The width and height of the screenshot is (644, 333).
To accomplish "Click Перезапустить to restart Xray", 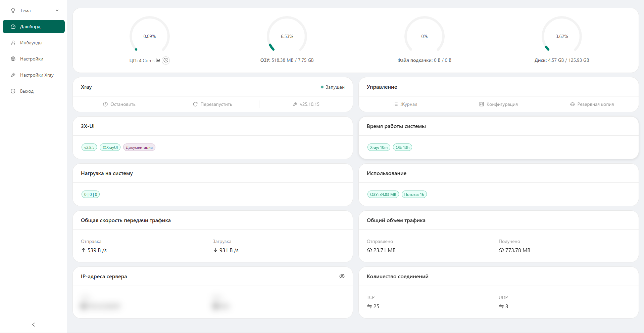I will [212, 104].
